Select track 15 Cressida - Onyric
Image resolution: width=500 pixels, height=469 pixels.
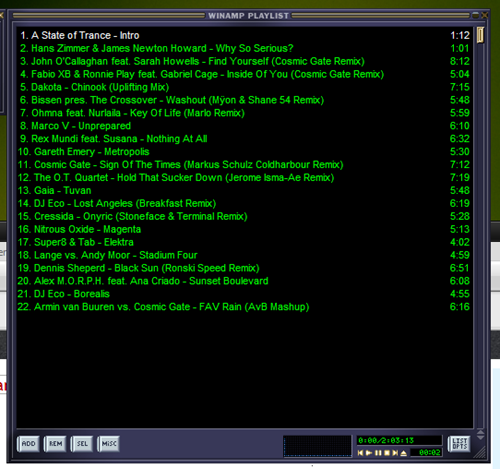point(245,216)
